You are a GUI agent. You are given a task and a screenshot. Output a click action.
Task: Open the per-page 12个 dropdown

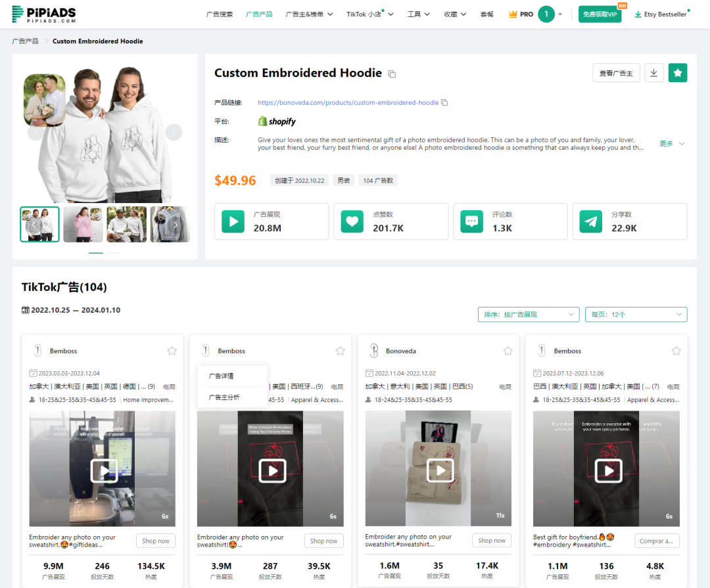[636, 315]
